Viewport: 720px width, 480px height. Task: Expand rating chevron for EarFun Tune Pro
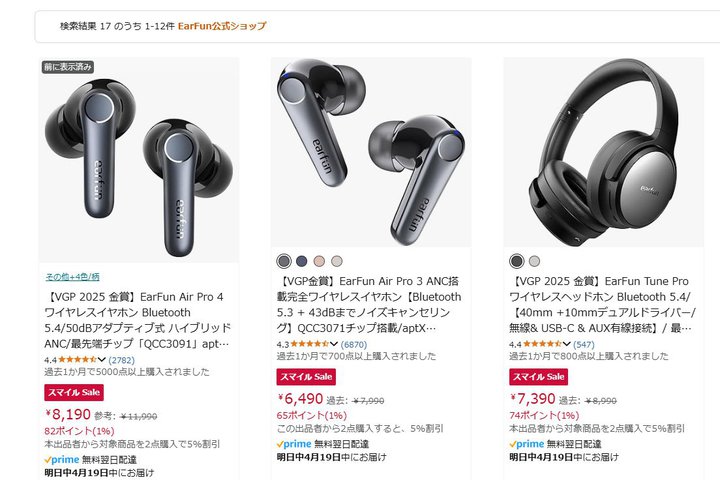point(566,344)
